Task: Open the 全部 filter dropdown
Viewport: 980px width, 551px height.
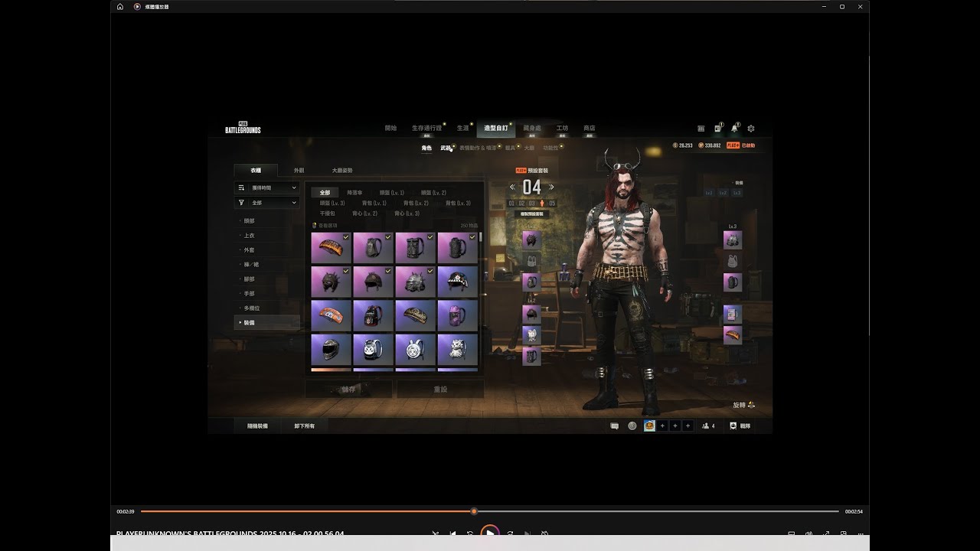Action: (266, 203)
